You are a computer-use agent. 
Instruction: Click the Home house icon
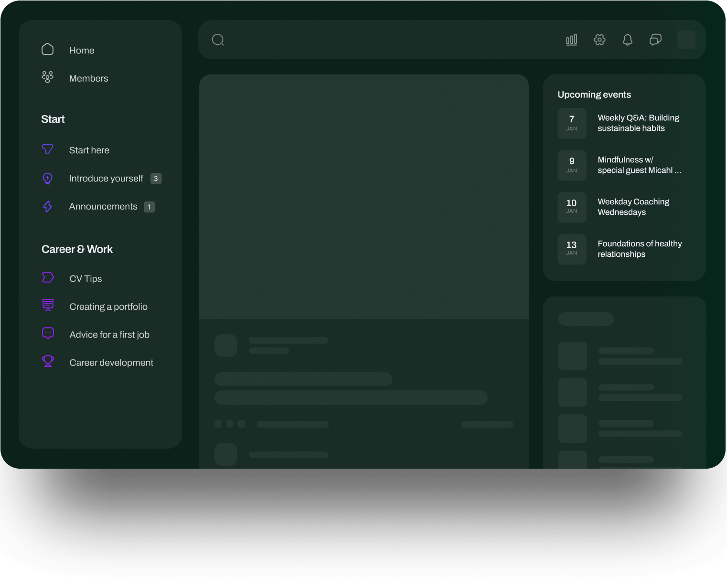(48, 50)
